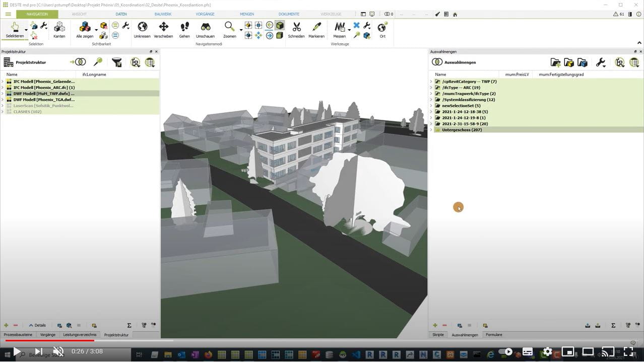The image size is (644, 362).
Task: Mute the video audio
Action: click(57, 351)
